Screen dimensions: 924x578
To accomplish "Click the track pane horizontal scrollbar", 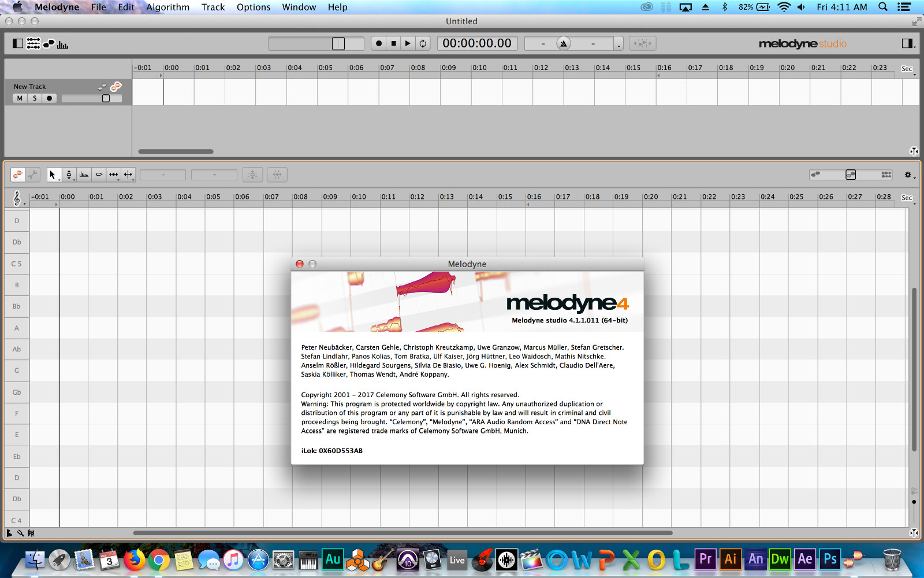I will click(x=176, y=151).
